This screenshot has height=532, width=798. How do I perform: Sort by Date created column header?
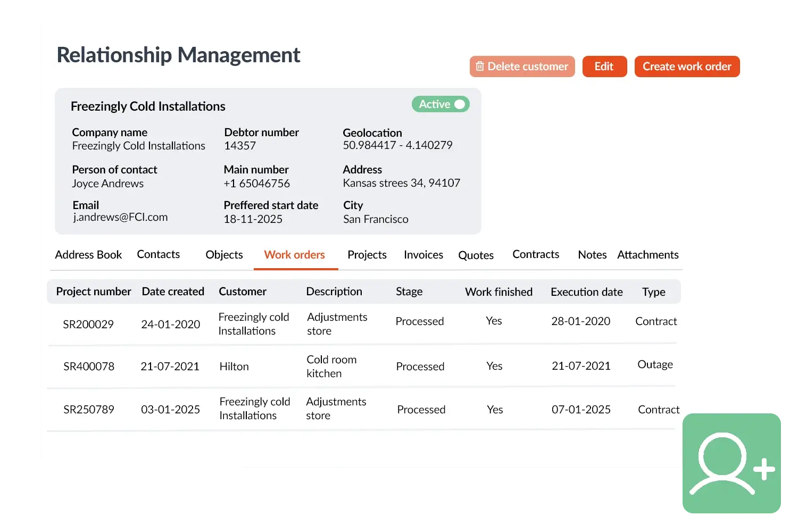[x=173, y=292]
